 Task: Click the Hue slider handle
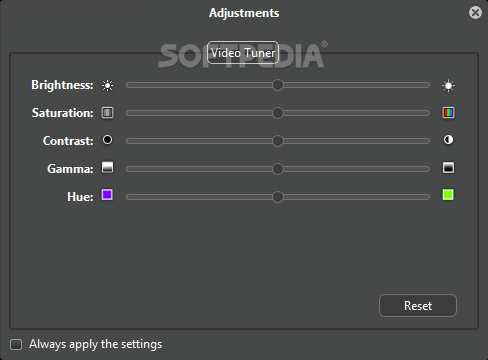[278, 197]
